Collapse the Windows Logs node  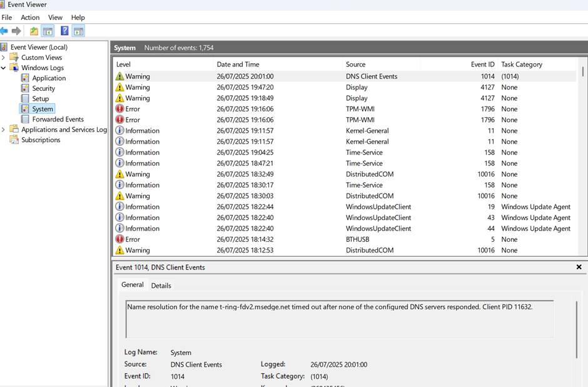pos(3,68)
